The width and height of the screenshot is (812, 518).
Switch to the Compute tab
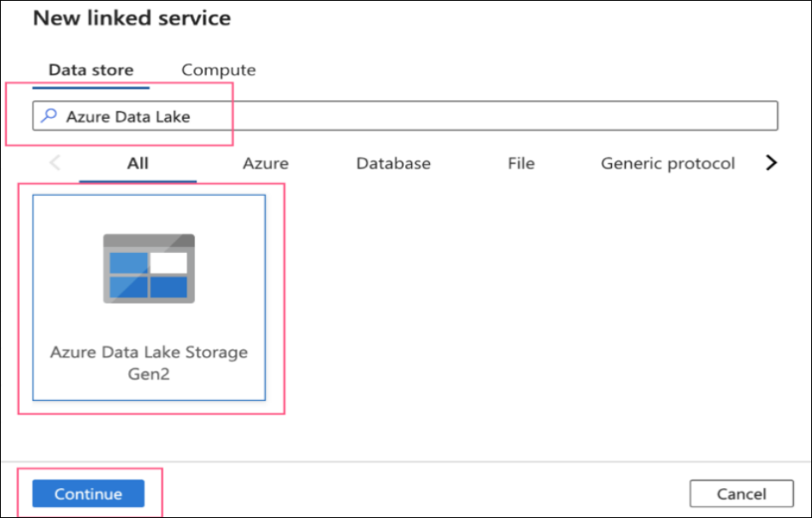(x=218, y=70)
